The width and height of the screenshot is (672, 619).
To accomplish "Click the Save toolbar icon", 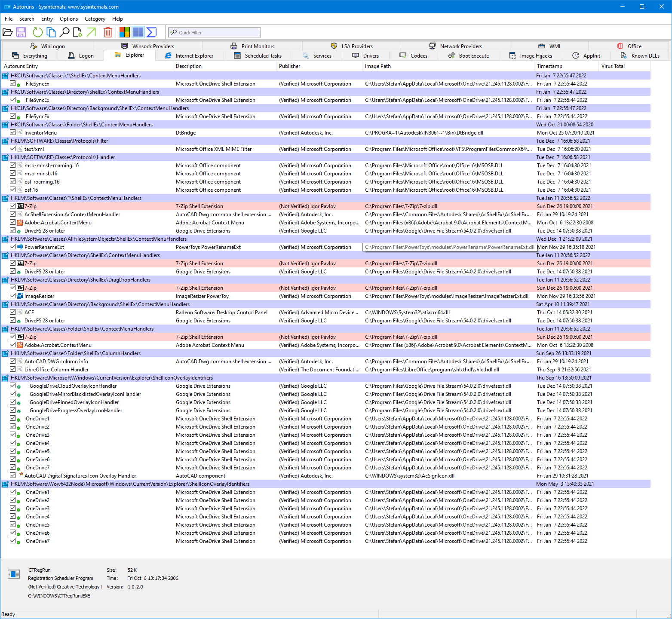I will pos(21,32).
